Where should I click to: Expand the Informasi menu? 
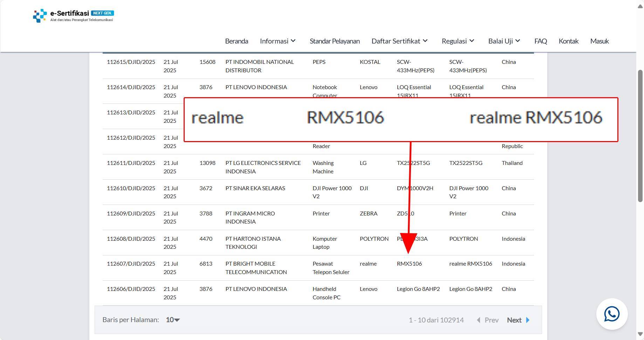pos(278,41)
